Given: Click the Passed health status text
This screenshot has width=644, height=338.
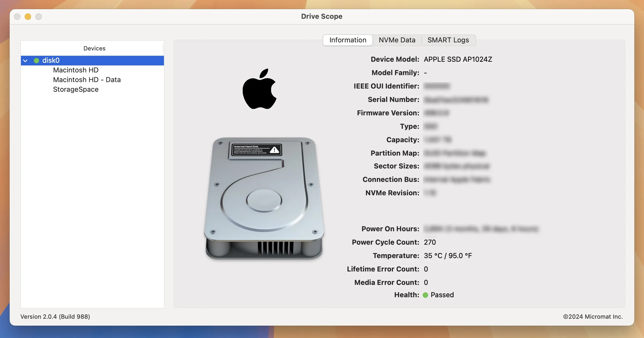Looking at the screenshot, I should pyautogui.click(x=442, y=295).
